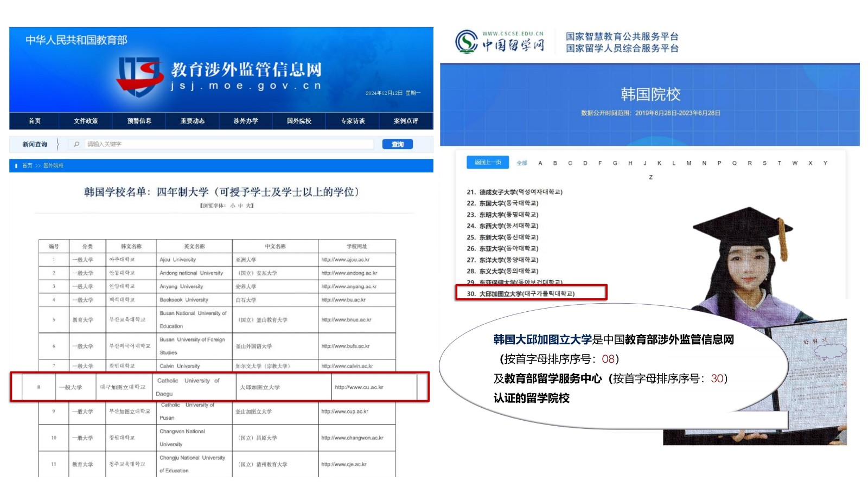
Task: Open list entry 27. 东洋大学
Action: click(503, 260)
